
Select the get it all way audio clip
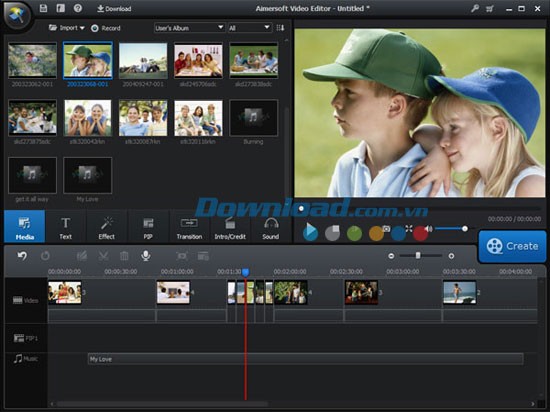tap(32, 175)
